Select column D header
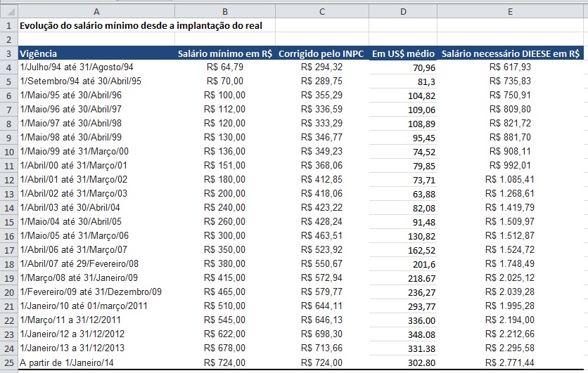This screenshot has width=588, height=373. point(403,12)
